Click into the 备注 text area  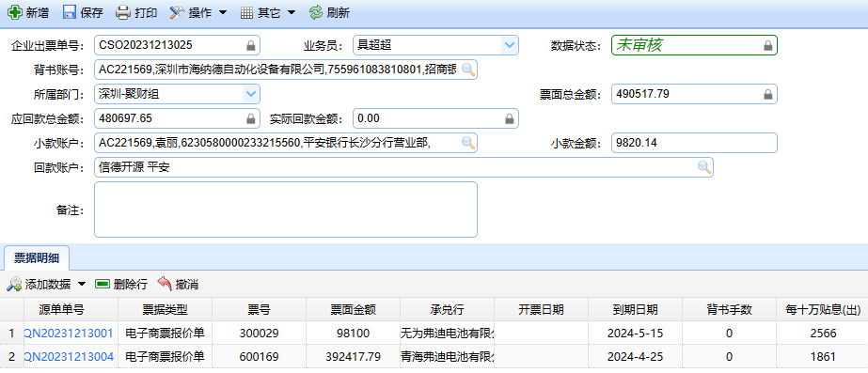point(286,210)
